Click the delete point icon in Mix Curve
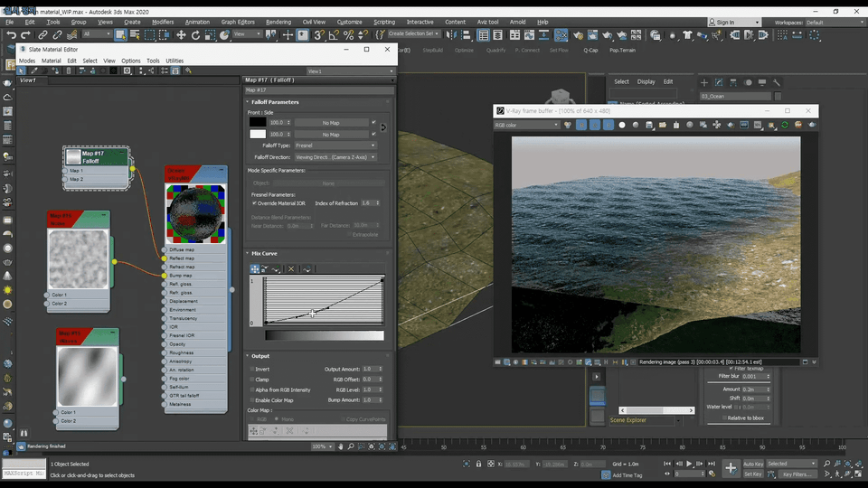 coord(290,268)
